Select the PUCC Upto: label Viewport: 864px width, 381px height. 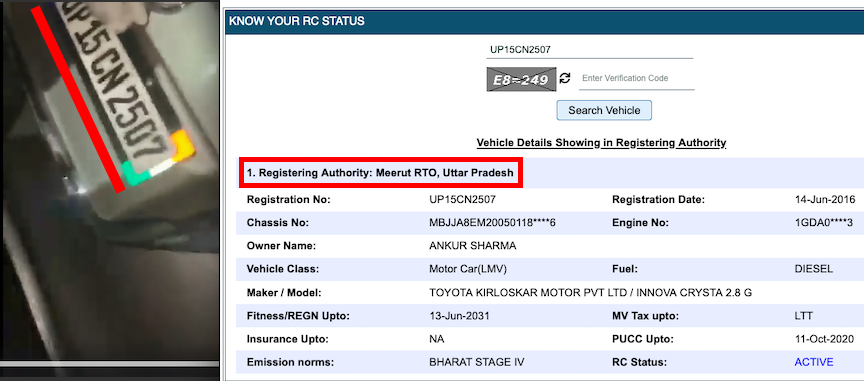point(643,339)
